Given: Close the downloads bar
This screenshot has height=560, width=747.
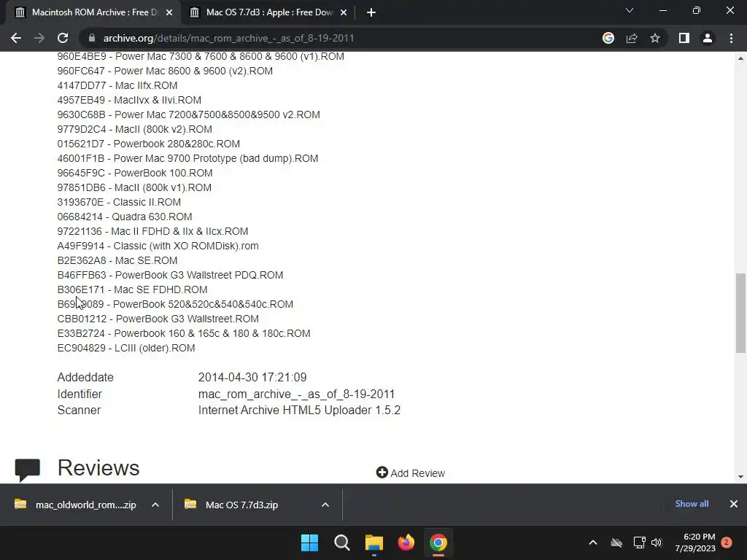Looking at the screenshot, I should 734,504.
